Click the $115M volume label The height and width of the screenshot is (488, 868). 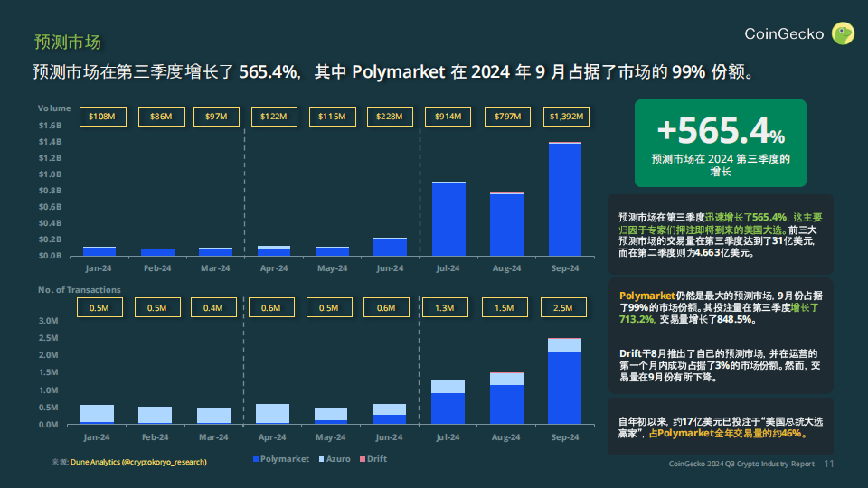pos(332,117)
